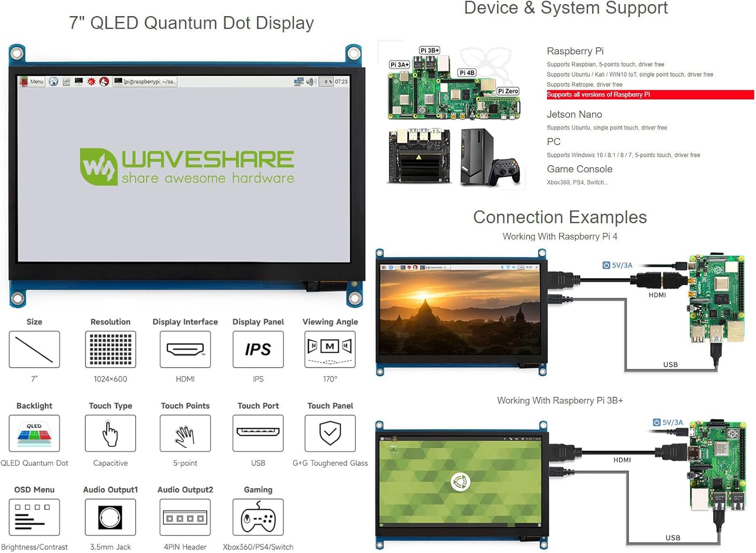Image resolution: width=756 pixels, height=553 pixels.
Task: Click the Gaming controller icon
Action: (258, 517)
